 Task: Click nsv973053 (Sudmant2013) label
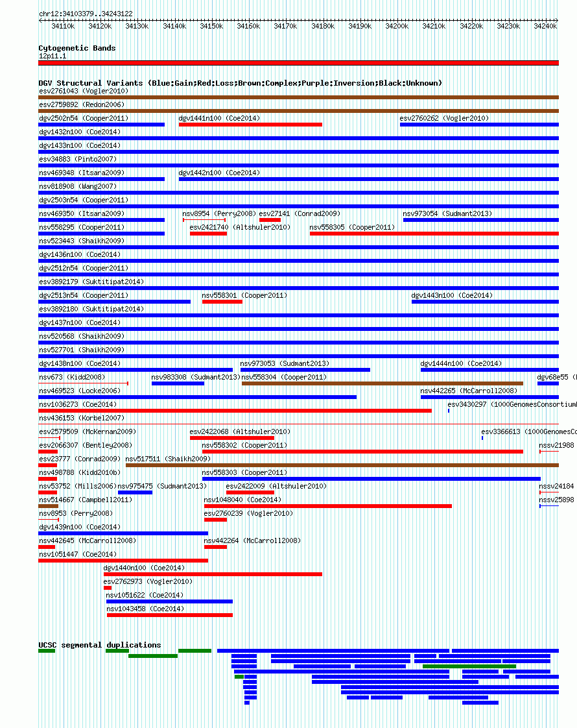pos(285,363)
